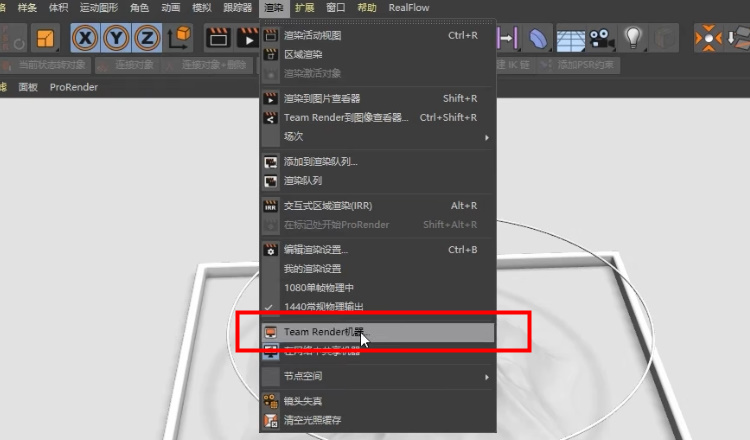Click the camera object icon
750x440 pixels.
coord(602,38)
